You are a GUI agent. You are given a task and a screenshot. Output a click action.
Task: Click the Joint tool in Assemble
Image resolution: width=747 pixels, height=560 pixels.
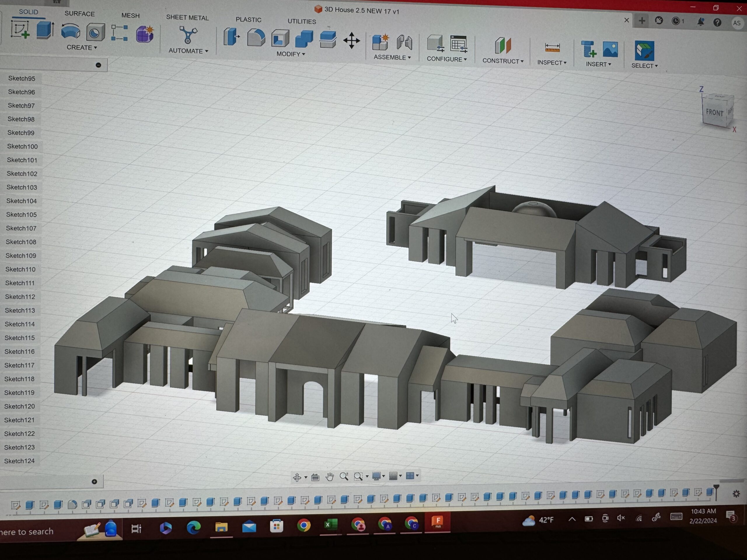[x=404, y=43]
